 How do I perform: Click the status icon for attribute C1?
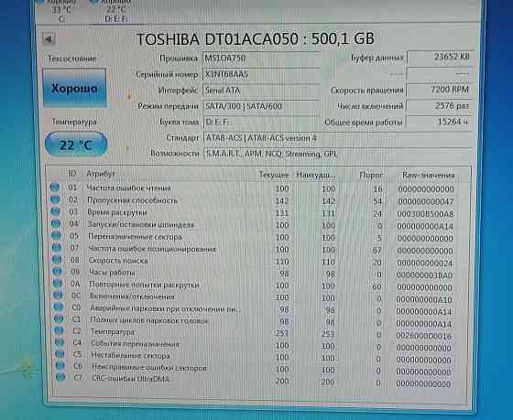pyautogui.click(x=59, y=318)
